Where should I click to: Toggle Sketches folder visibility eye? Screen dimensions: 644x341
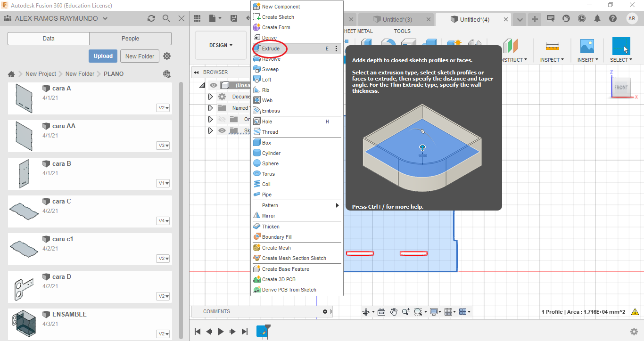tap(223, 130)
